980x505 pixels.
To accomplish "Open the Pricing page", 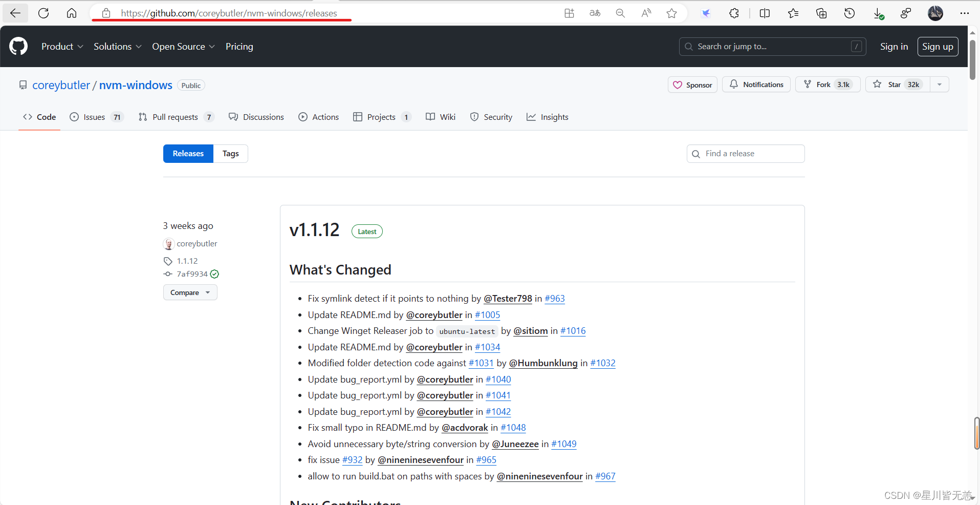I will (x=239, y=46).
